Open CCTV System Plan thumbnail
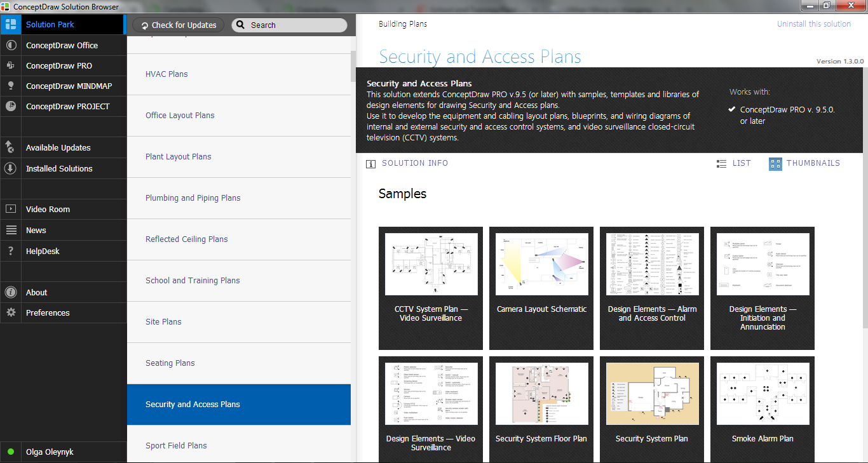The width and height of the screenshot is (868, 463). (x=431, y=288)
